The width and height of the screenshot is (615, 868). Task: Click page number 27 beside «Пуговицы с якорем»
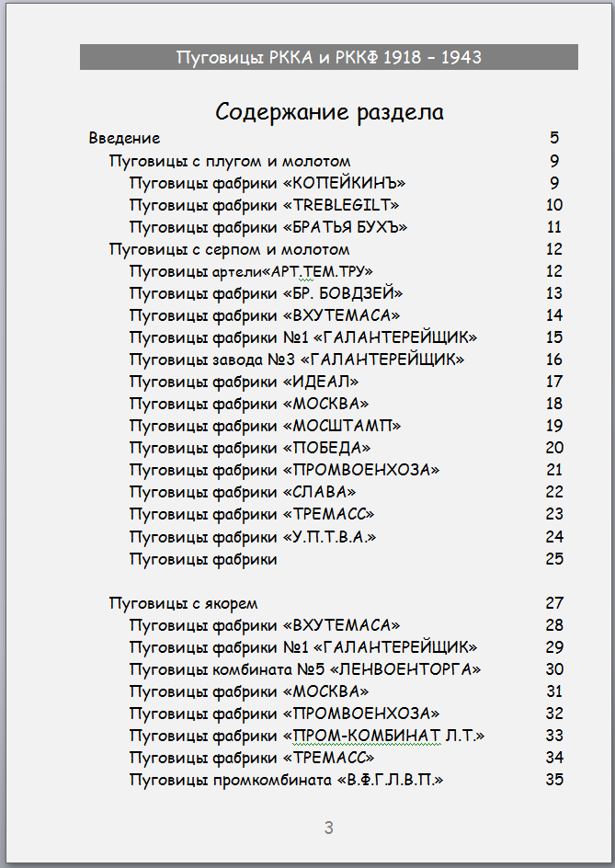click(x=554, y=603)
